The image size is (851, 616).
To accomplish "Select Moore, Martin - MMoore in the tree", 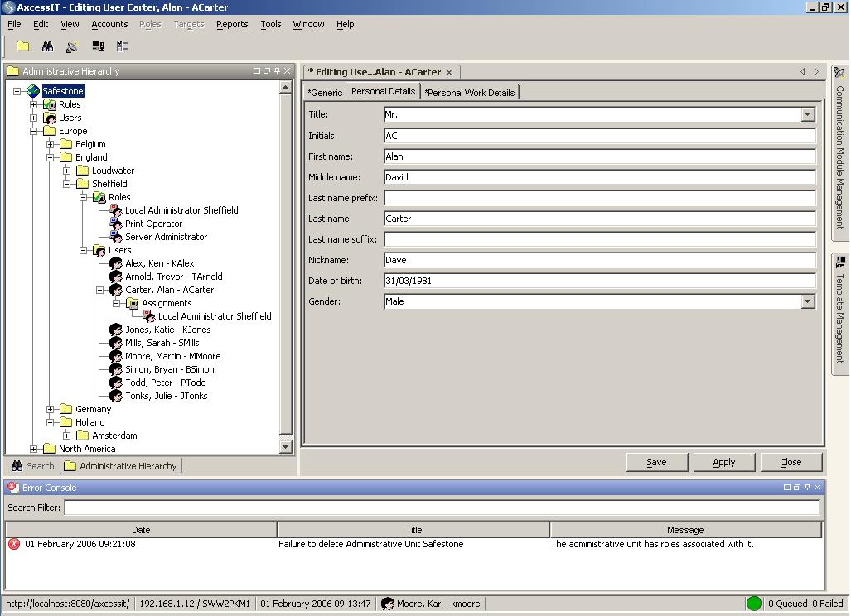I will (x=172, y=356).
